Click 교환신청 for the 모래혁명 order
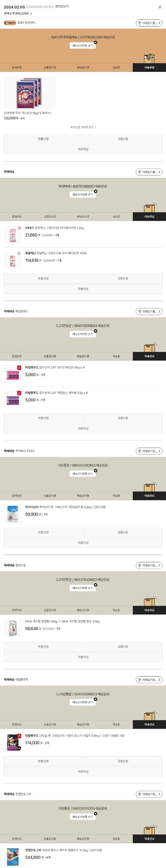166x868 pixels. tap(123, 139)
